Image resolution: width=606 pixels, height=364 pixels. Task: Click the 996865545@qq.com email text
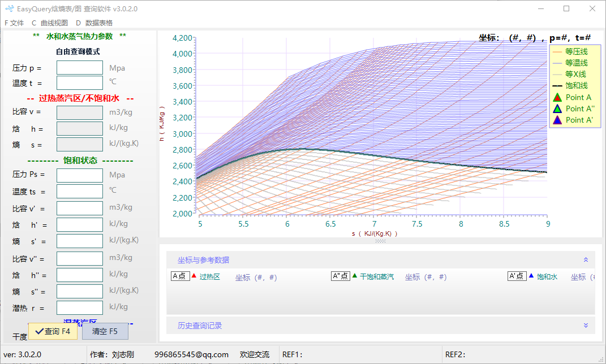[x=191, y=354]
